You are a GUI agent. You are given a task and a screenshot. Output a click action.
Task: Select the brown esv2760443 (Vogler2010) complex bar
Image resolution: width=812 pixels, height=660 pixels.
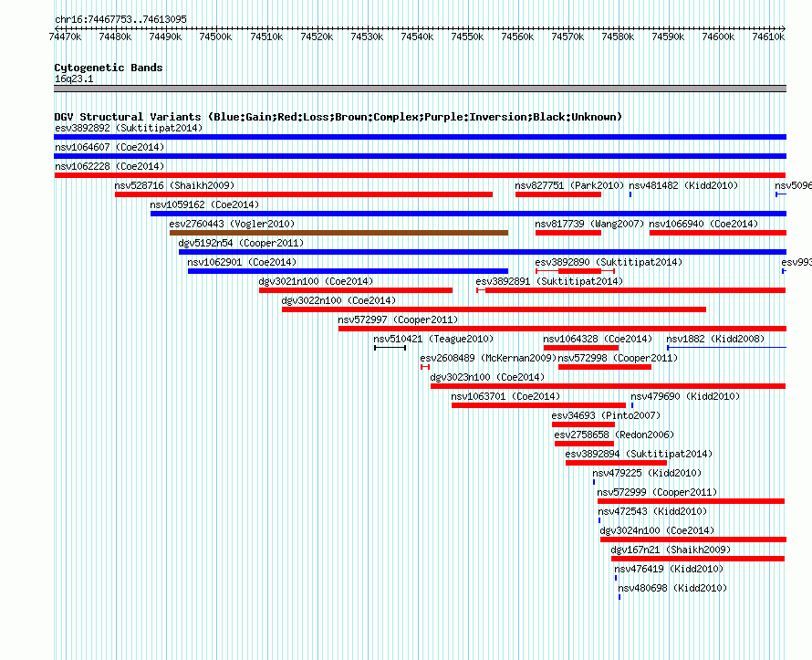pos(338,233)
